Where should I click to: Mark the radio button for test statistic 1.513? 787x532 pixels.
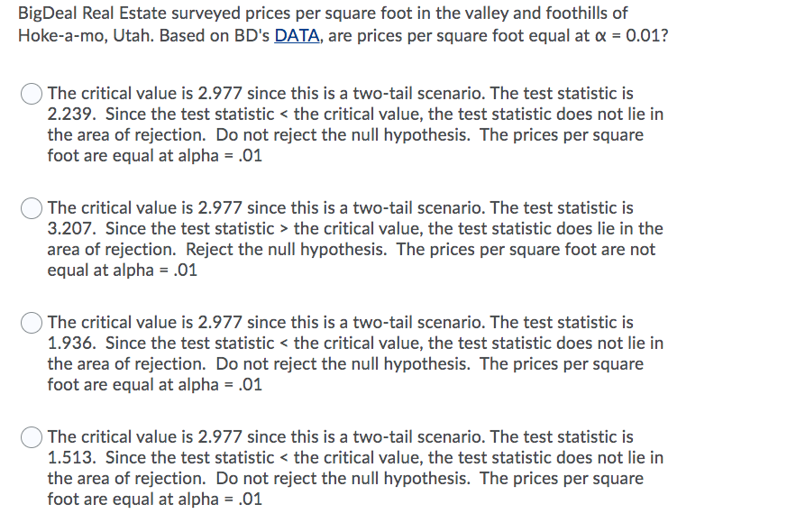(x=32, y=437)
